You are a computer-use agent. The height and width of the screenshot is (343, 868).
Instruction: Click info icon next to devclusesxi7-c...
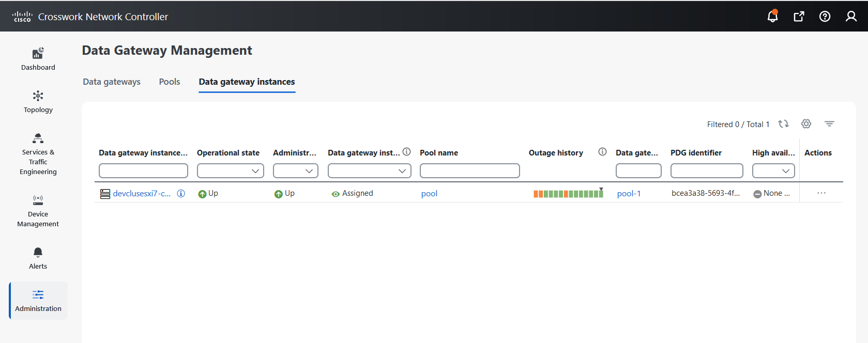point(181,193)
